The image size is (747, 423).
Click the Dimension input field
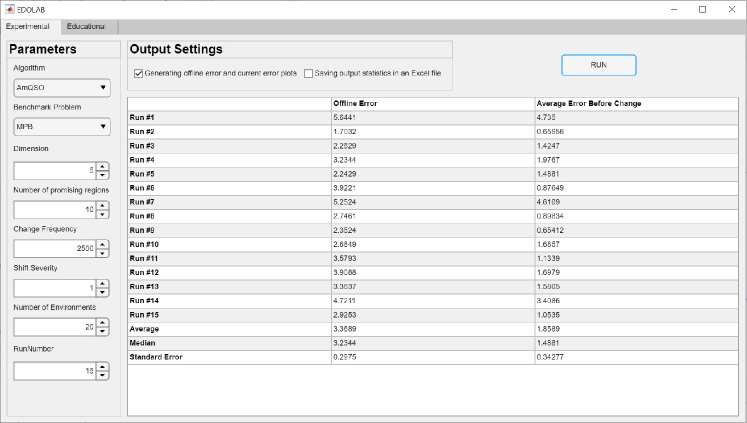(55, 171)
